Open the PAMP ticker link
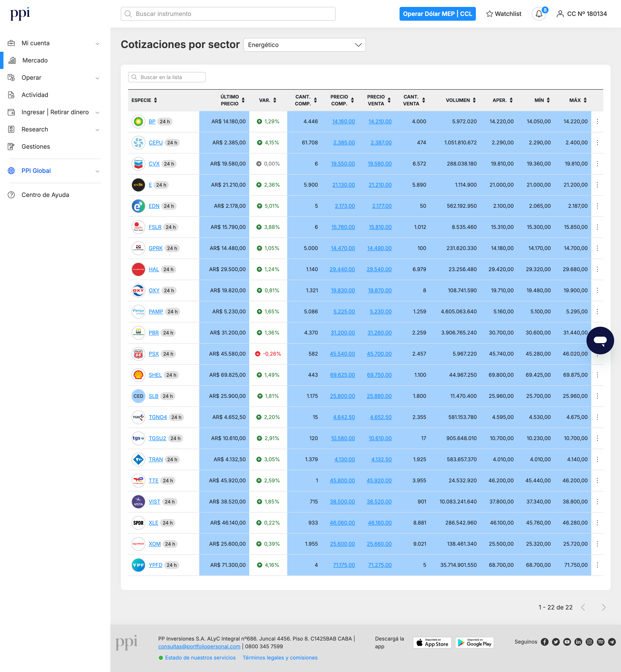 [x=156, y=312]
